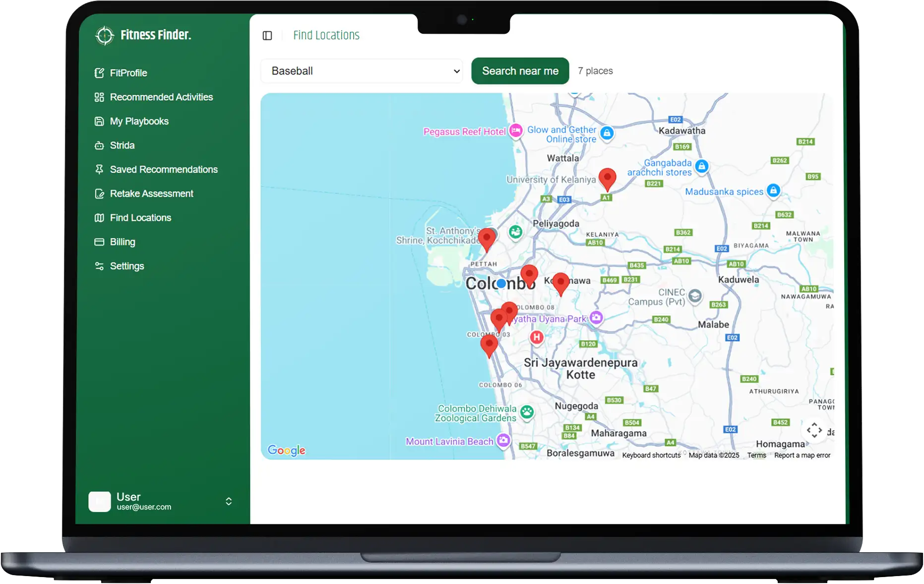Click the Pegasus Reef Hotel label
The height and width of the screenshot is (584, 924).
pos(464,132)
